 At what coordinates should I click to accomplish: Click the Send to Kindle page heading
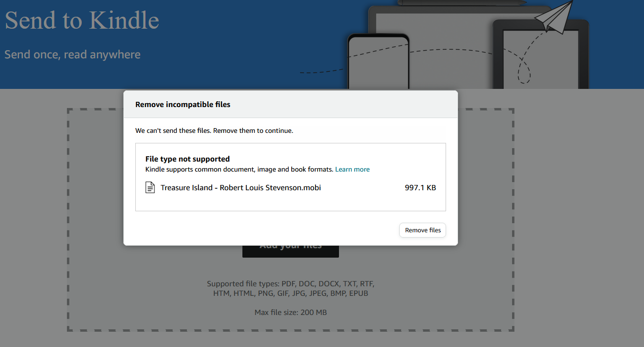[82, 20]
